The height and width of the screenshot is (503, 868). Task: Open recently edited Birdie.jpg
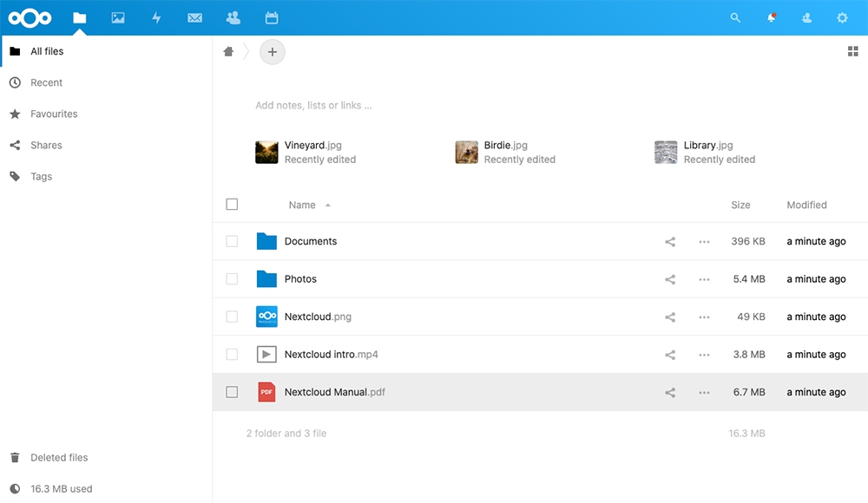click(505, 152)
